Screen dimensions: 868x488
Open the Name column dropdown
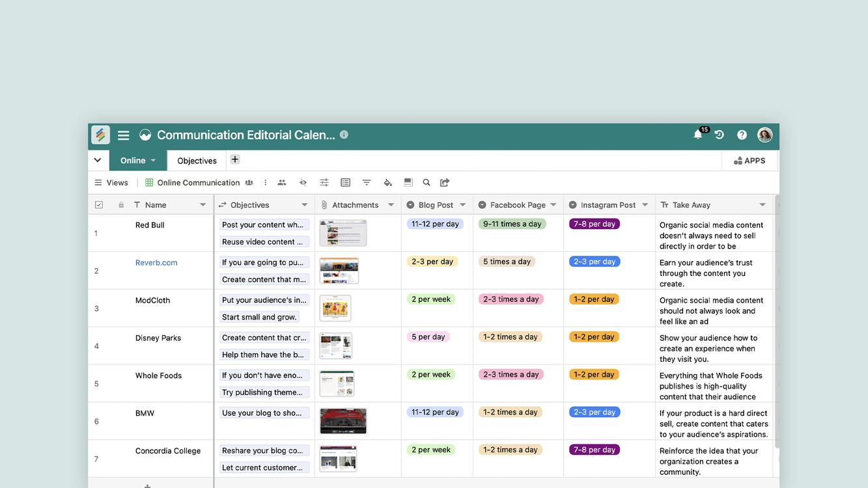click(x=203, y=205)
